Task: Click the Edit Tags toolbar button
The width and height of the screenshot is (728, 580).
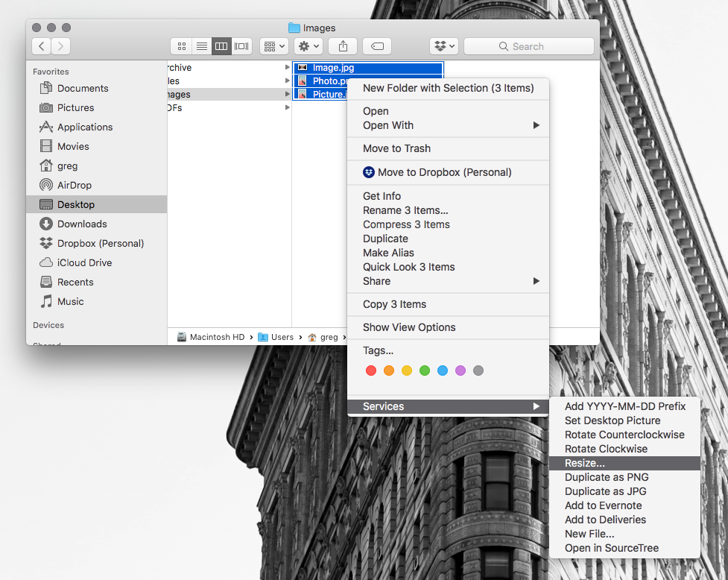Action: tap(377, 46)
